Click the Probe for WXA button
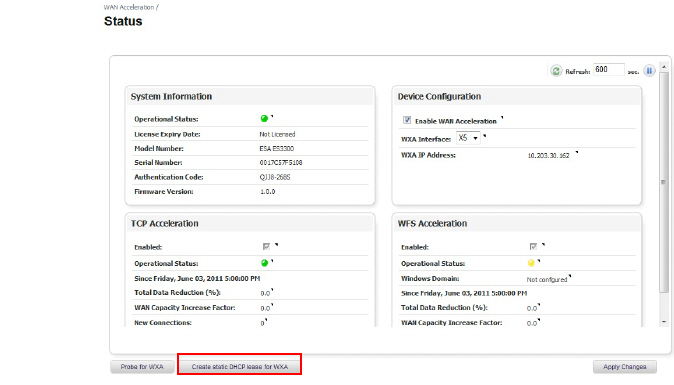This screenshot has height=385, width=674. 142,367
